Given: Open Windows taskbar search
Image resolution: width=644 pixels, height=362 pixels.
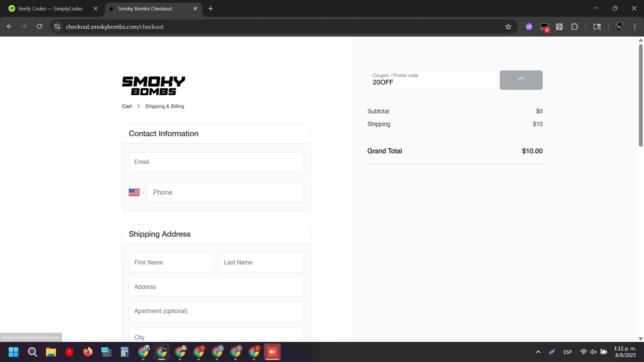Looking at the screenshot, I should pyautogui.click(x=32, y=352).
